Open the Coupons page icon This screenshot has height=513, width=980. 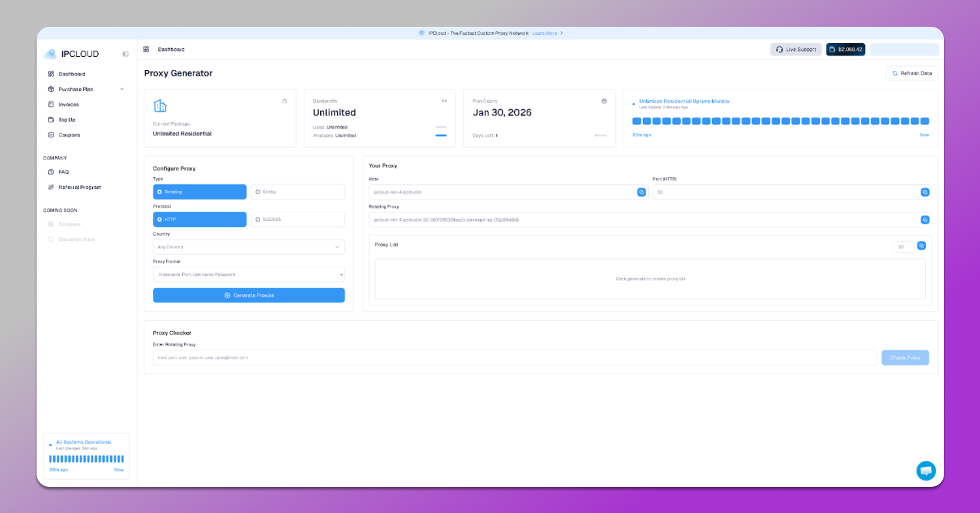pyautogui.click(x=52, y=135)
